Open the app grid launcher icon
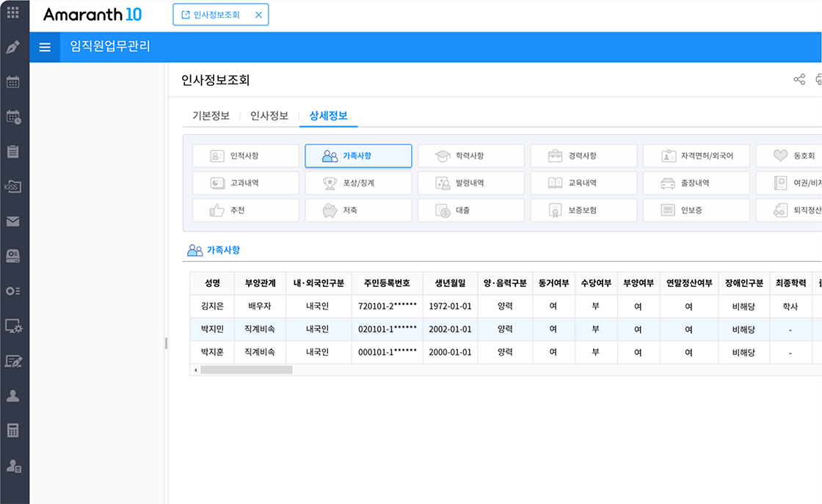Screen dimensions: 822x504 (13, 12)
